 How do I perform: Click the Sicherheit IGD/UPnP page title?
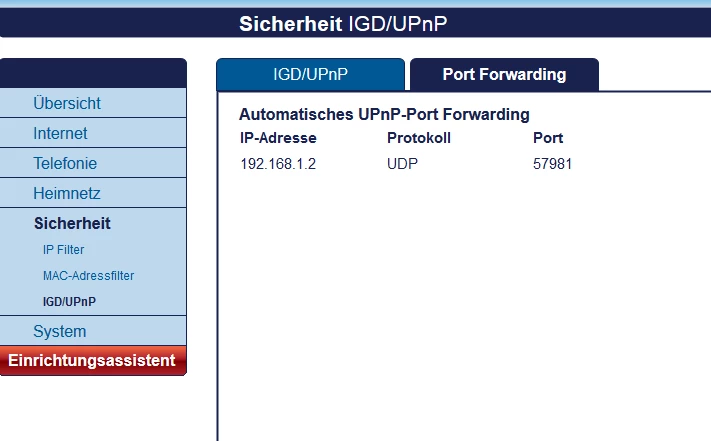click(356, 23)
